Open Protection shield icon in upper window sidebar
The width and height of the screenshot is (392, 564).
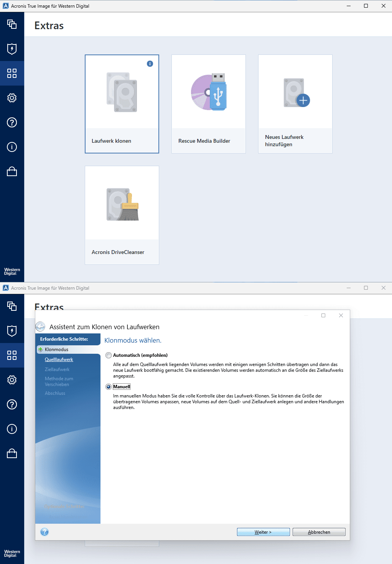click(12, 49)
